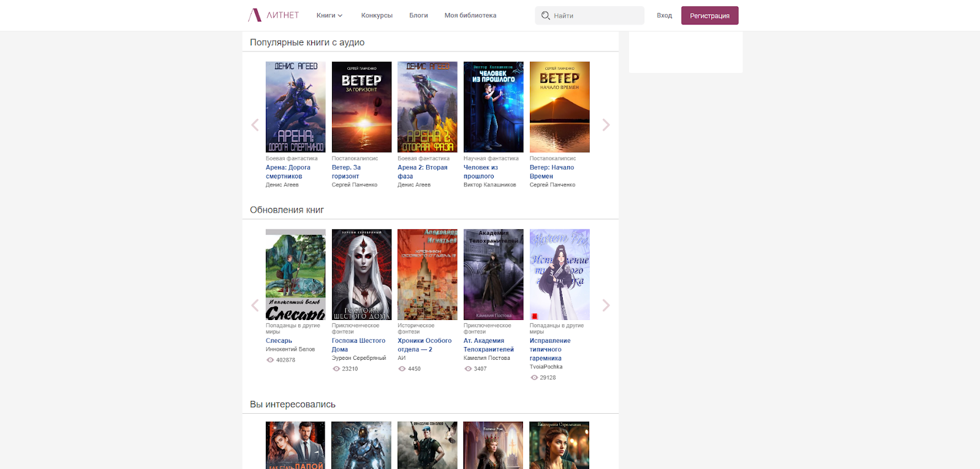This screenshot has width=980, height=469.
Task: Show previous popular audio books
Action: click(255, 125)
